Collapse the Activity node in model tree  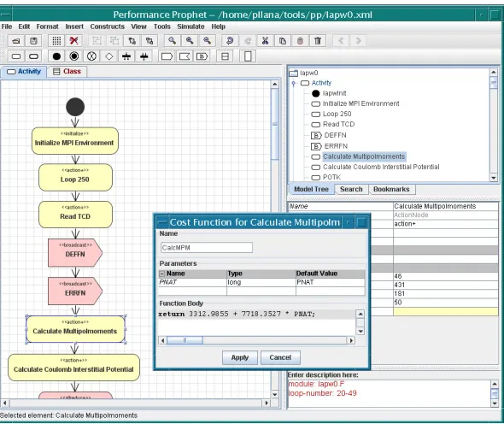tap(294, 83)
